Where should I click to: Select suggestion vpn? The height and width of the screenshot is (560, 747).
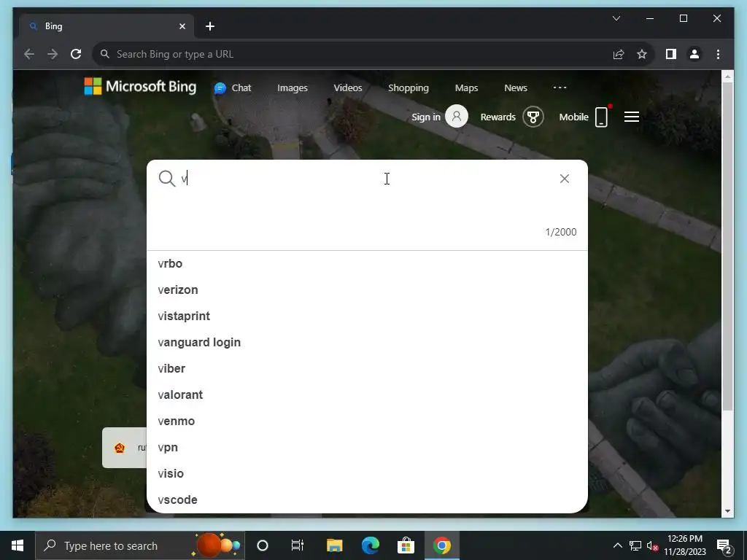pyautogui.click(x=367, y=447)
